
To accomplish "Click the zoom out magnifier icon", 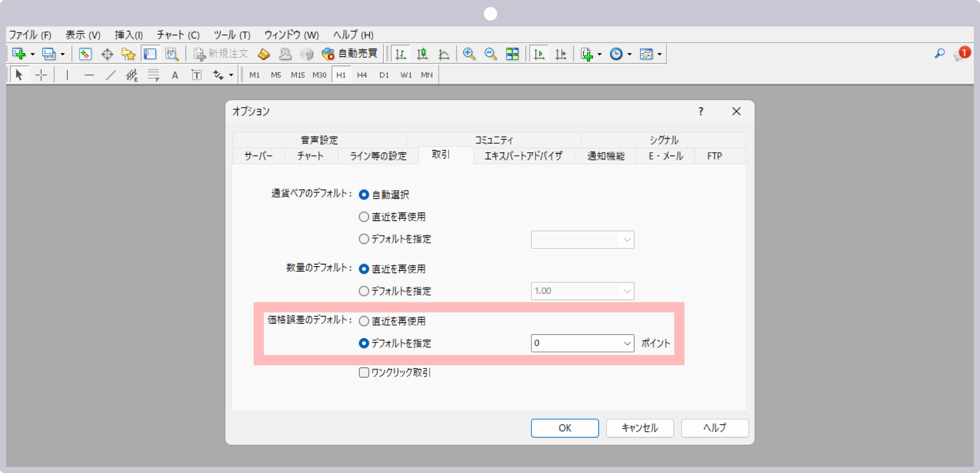I will [x=491, y=54].
